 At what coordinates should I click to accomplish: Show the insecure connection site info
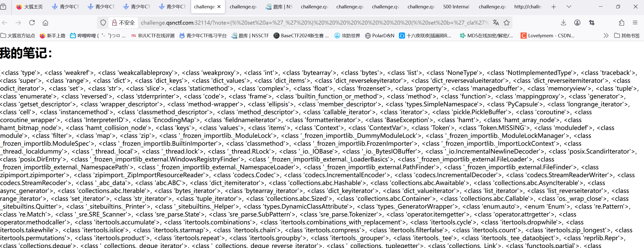(x=123, y=23)
